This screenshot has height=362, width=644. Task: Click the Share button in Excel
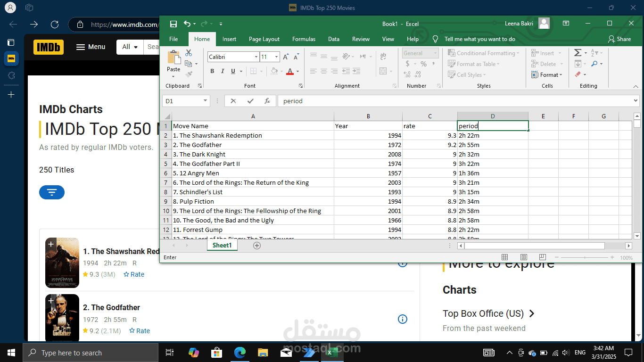pyautogui.click(x=619, y=39)
